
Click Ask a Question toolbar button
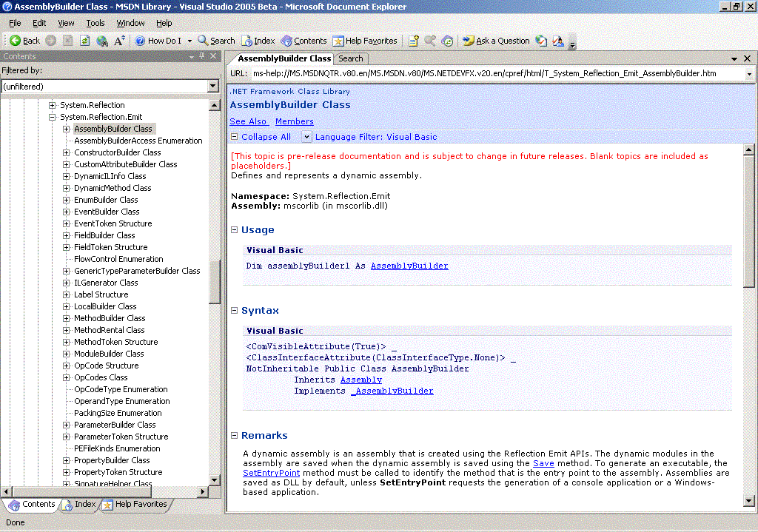pos(496,41)
